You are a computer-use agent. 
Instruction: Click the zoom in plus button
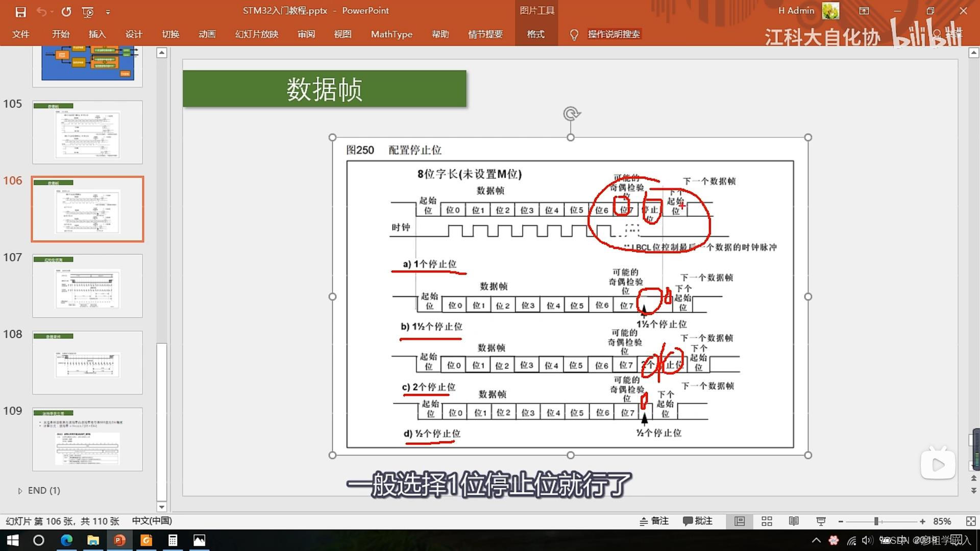pos(922,521)
